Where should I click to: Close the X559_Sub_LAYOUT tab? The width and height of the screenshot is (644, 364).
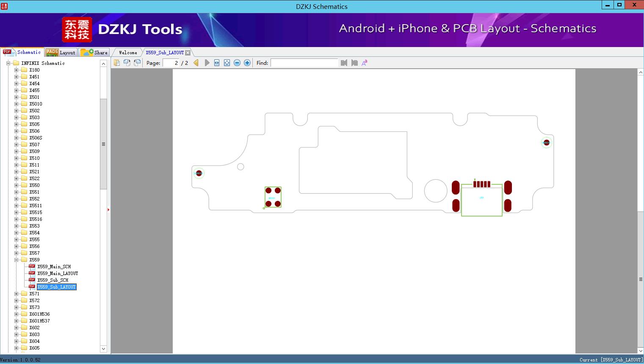pyautogui.click(x=188, y=53)
